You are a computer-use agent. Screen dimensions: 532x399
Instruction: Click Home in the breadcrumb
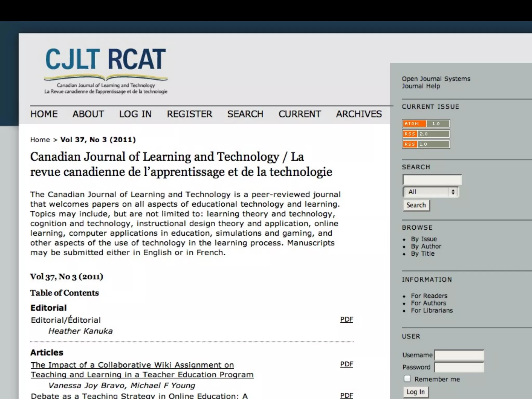[40, 140]
